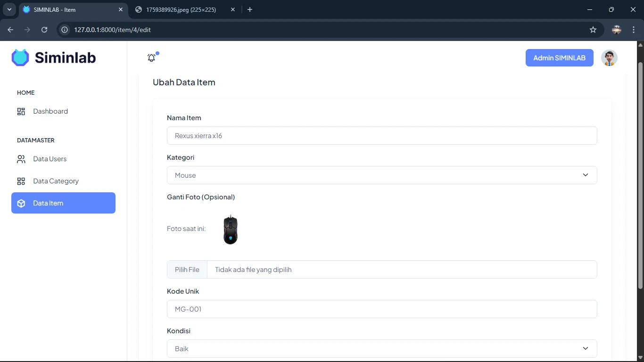
Task: Open Data Category in the sidebar
Action: pyautogui.click(x=56, y=181)
